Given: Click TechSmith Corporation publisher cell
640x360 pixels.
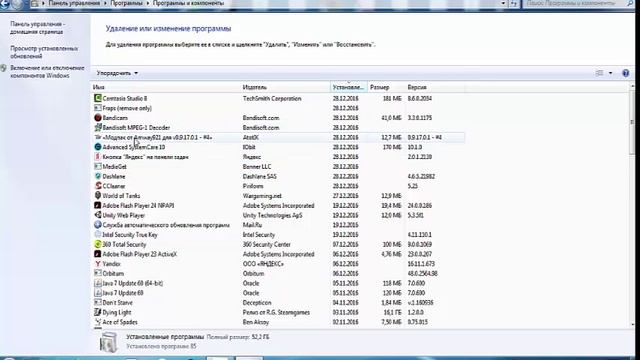Looking at the screenshot, I should click(272, 98).
